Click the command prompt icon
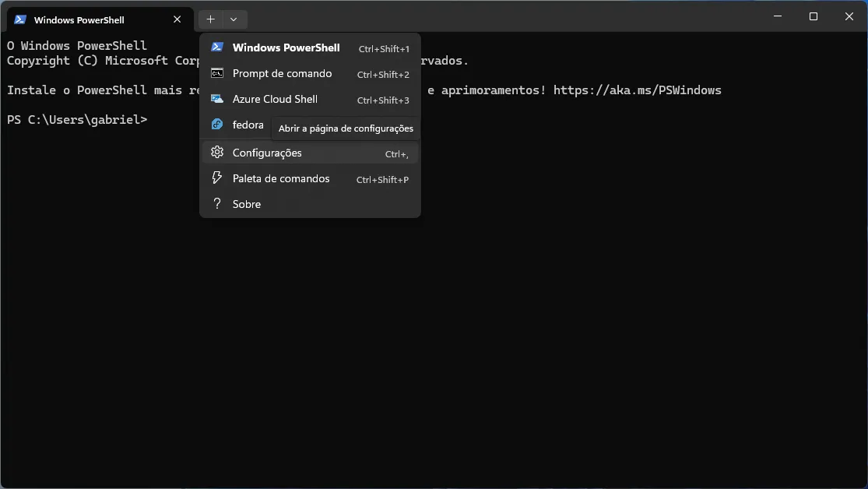The height and width of the screenshot is (489, 868). pos(217,73)
